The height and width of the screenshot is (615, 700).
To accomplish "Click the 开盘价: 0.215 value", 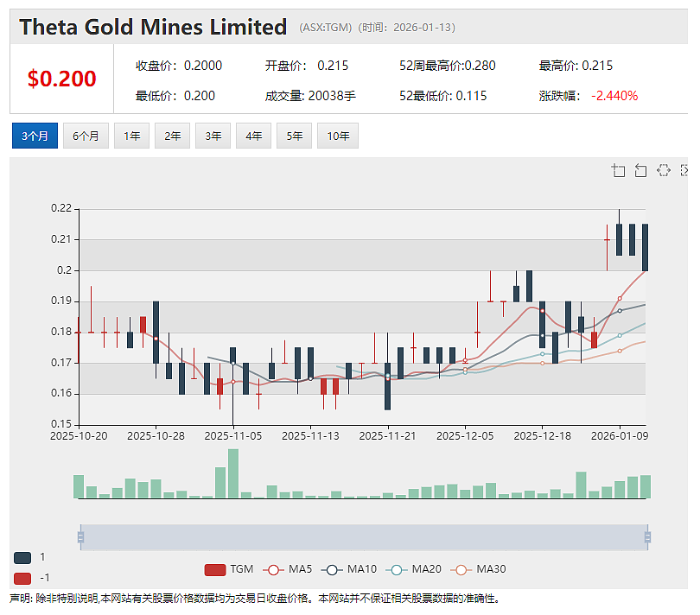I will [x=307, y=66].
